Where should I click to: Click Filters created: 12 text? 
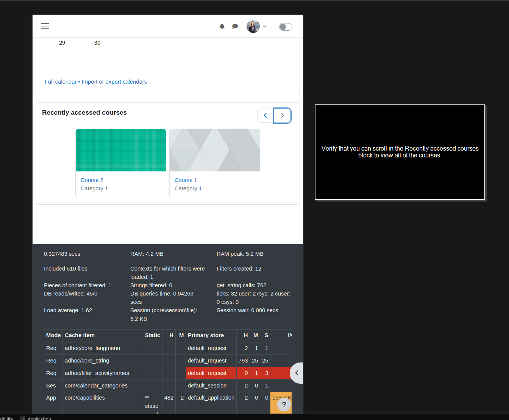click(239, 269)
